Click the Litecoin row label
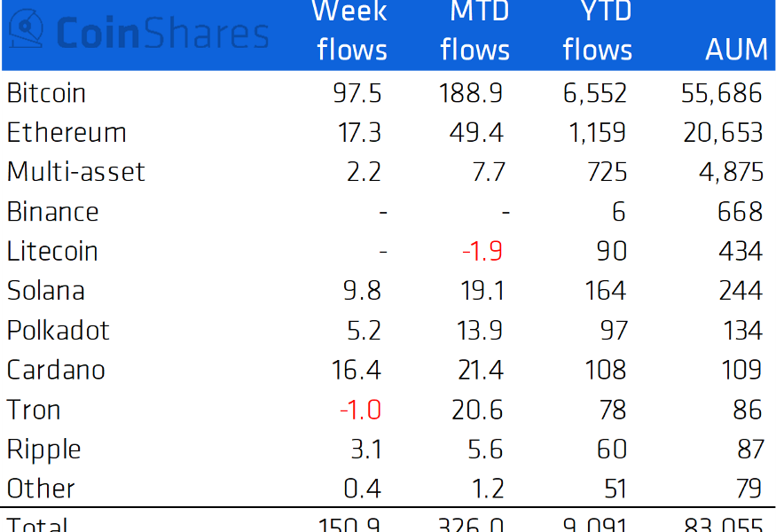The height and width of the screenshot is (532, 776). point(52,251)
